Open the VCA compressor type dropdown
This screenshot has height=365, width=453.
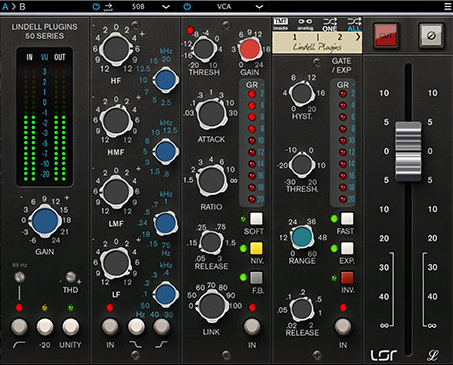[260, 7]
